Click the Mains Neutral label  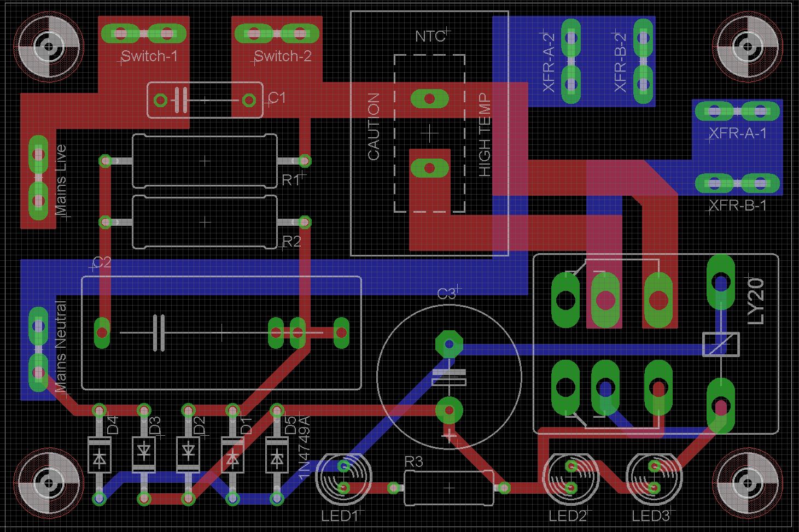pos(60,346)
